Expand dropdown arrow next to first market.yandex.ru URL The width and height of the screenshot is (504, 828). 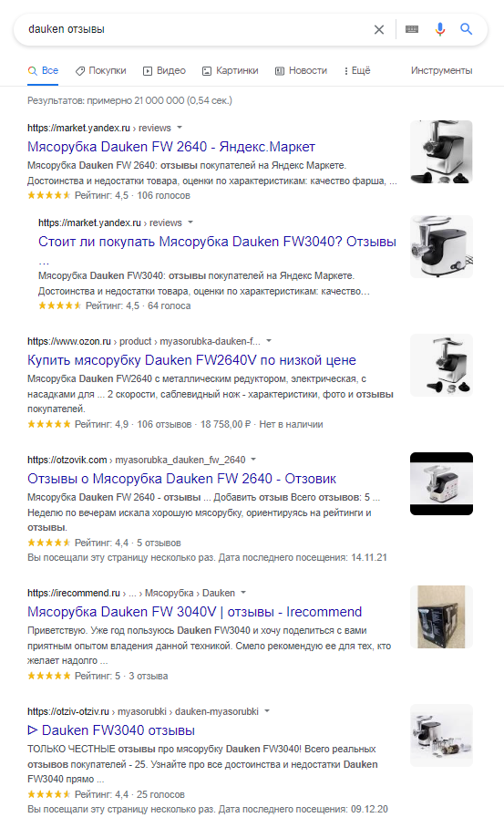tap(180, 128)
